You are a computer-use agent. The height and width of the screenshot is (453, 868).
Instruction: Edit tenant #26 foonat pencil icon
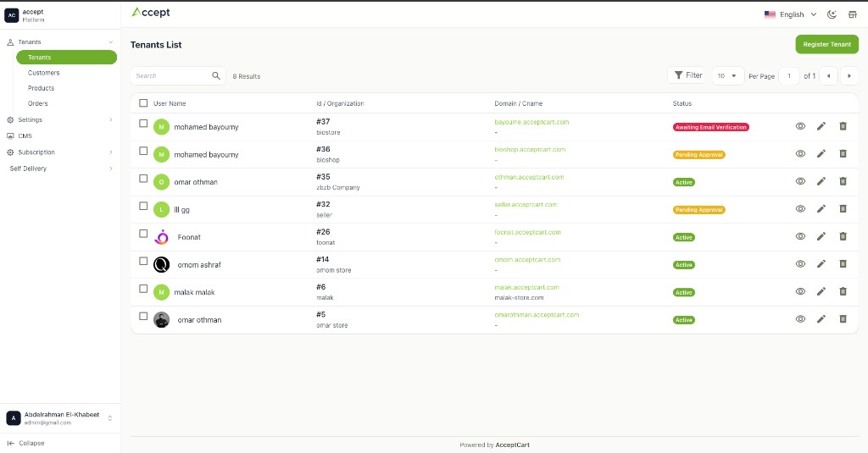coord(821,236)
